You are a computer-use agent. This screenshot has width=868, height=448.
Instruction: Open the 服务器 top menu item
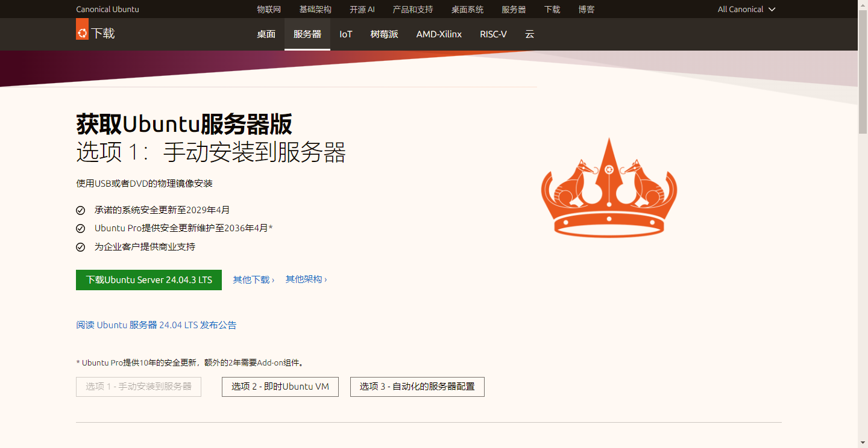514,9
